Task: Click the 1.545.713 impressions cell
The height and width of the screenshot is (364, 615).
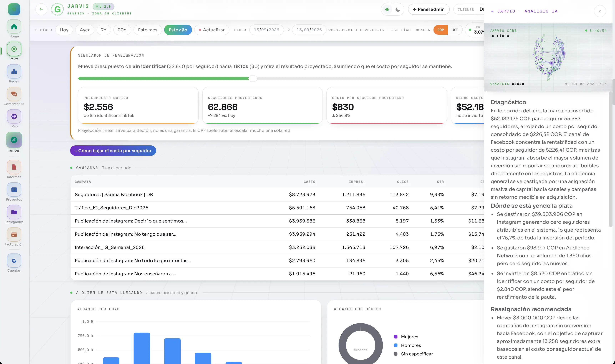Action: (x=354, y=247)
